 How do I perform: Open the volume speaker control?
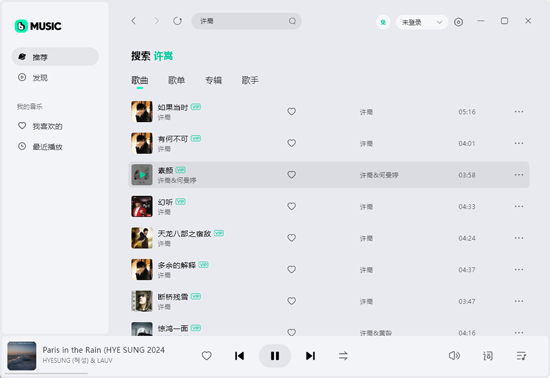[454, 356]
